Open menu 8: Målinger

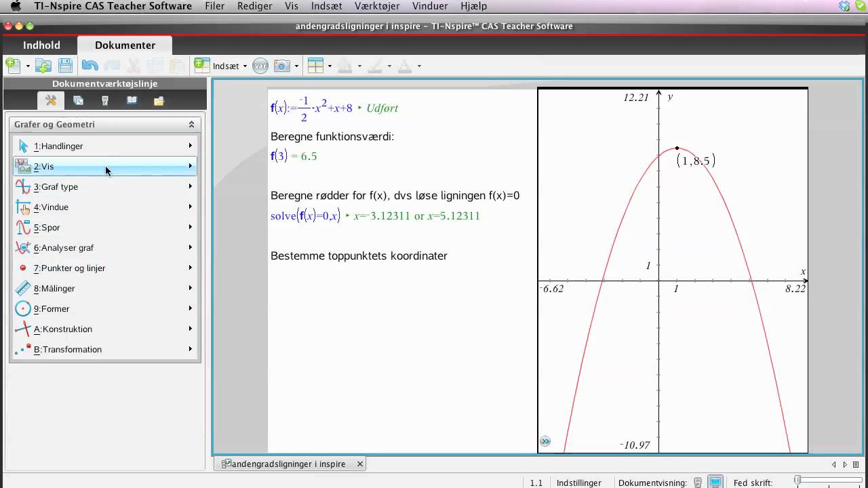(x=105, y=288)
